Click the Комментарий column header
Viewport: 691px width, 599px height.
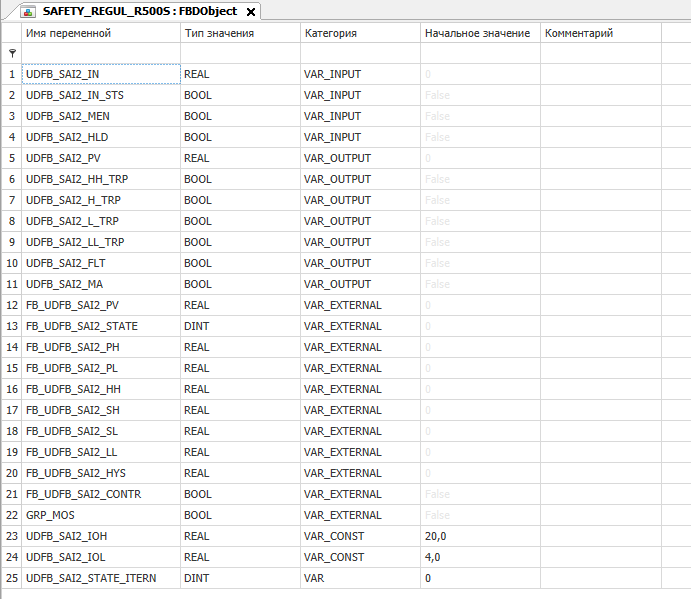point(600,33)
